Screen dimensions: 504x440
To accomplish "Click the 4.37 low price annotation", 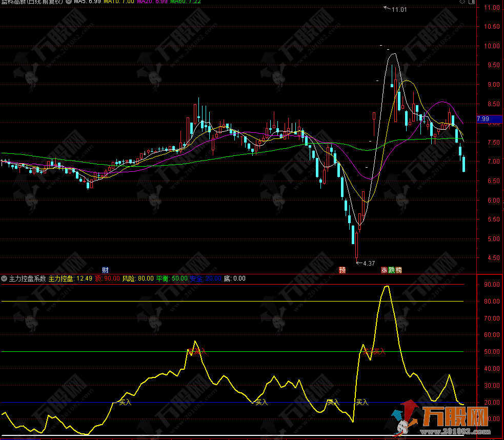I will [369, 263].
